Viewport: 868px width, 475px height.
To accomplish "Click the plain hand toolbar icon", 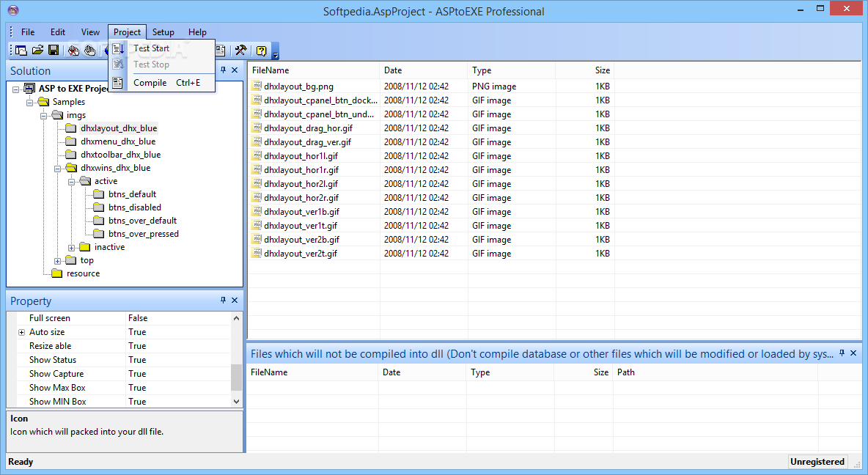I will click(x=89, y=51).
